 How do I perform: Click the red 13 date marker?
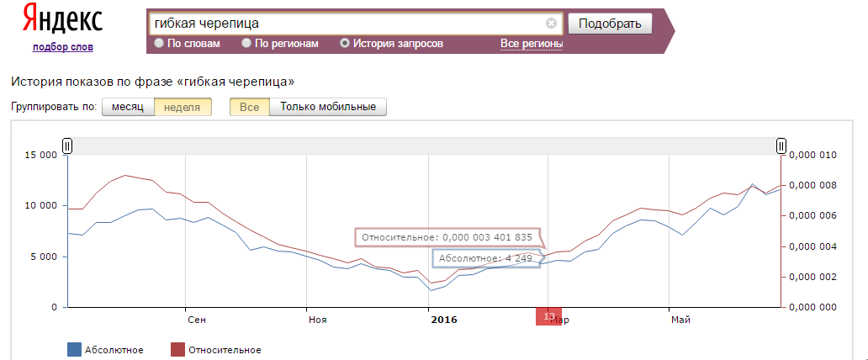pyautogui.click(x=548, y=317)
